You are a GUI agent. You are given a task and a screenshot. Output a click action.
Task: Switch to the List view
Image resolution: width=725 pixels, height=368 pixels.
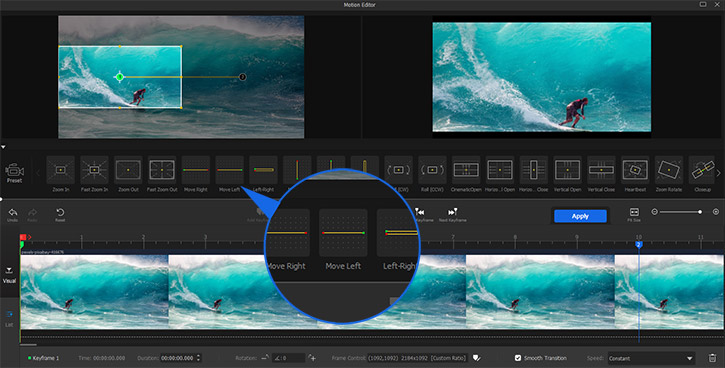(x=9, y=319)
